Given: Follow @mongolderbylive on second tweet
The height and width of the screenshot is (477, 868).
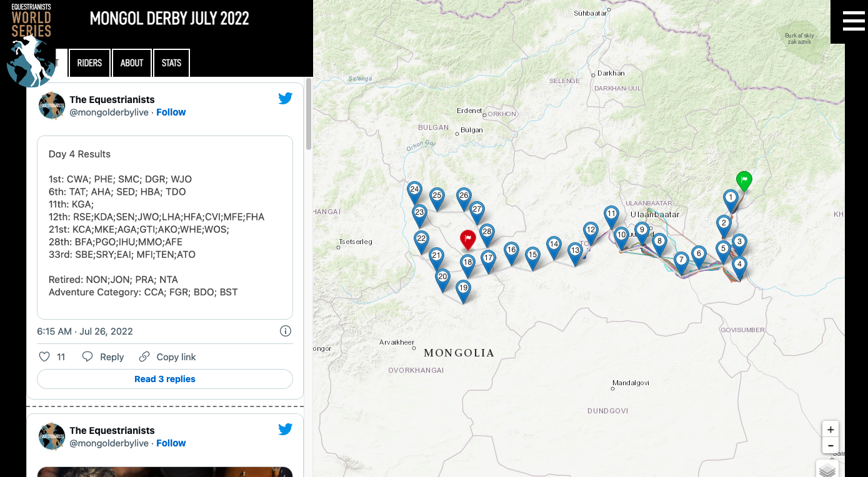Looking at the screenshot, I should 171,443.
